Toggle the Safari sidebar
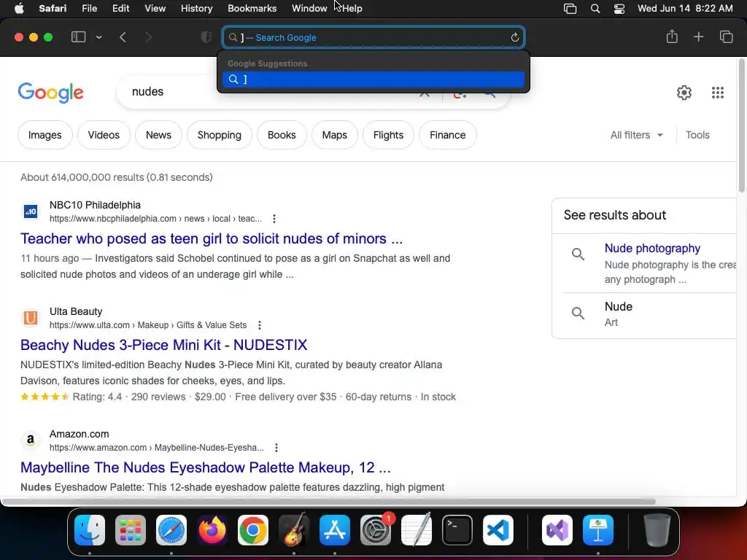Screen dimensions: 747x560 coord(78,37)
